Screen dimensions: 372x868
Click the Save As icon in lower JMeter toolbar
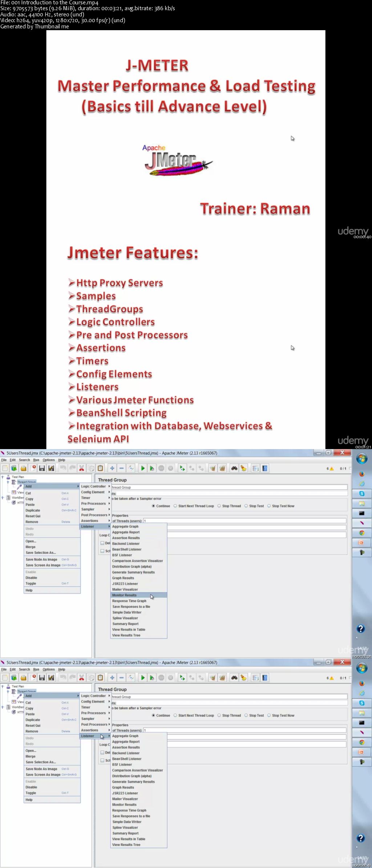[x=51, y=677]
